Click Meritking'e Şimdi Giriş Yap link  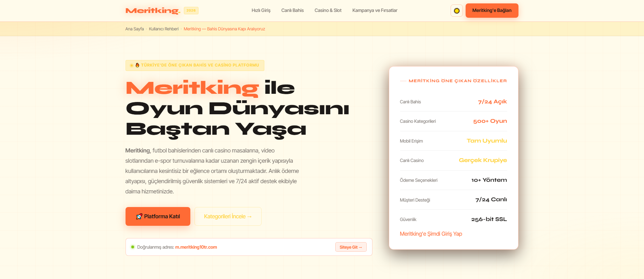click(431, 234)
